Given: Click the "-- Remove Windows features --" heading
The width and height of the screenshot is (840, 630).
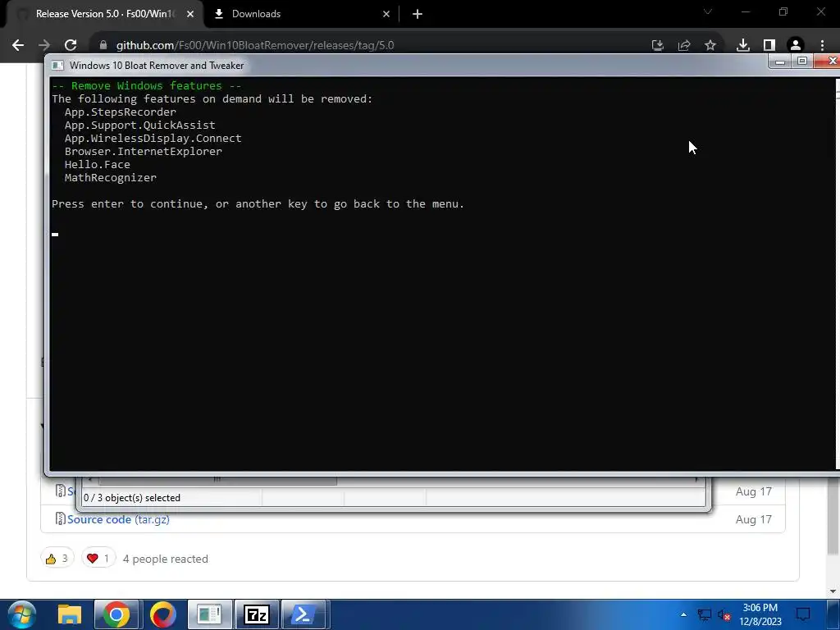Looking at the screenshot, I should pos(146,85).
